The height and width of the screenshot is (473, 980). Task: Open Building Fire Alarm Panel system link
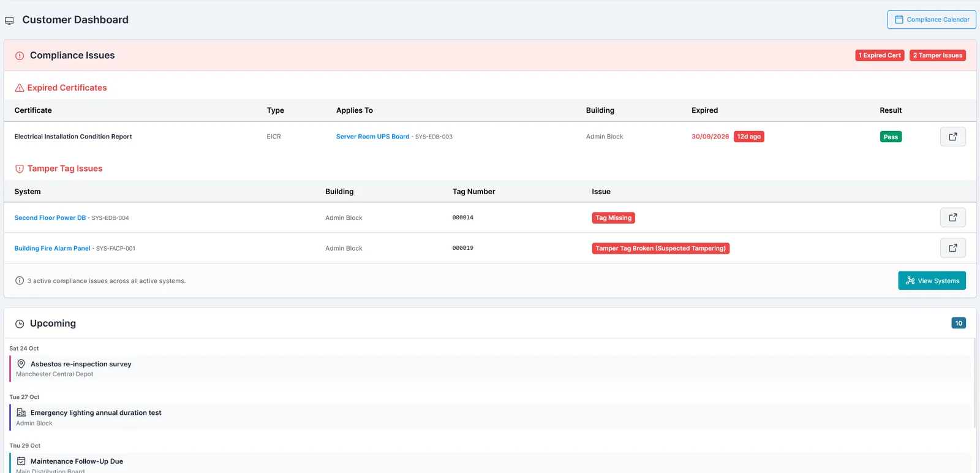click(53, 249)
